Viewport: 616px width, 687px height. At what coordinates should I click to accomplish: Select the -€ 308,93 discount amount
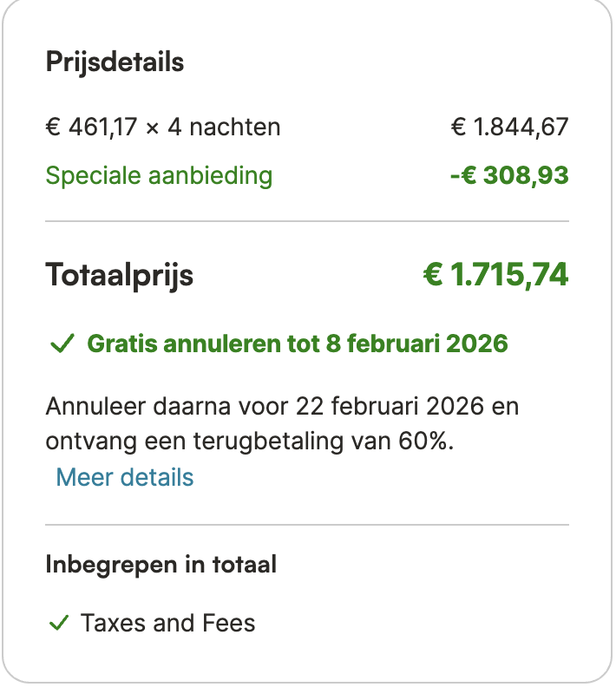click(x=509, y=176)
